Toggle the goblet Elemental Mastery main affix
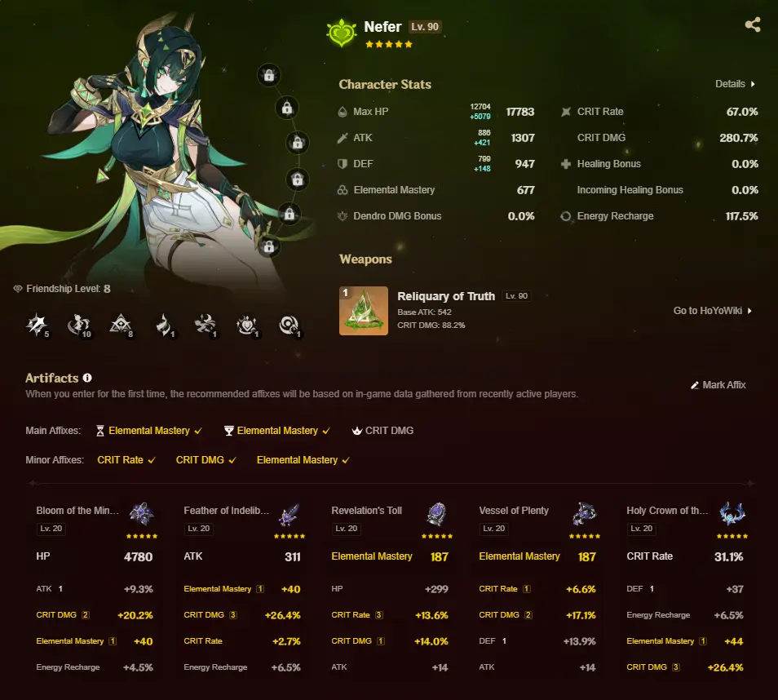The image size is (778, 700). 276,431
